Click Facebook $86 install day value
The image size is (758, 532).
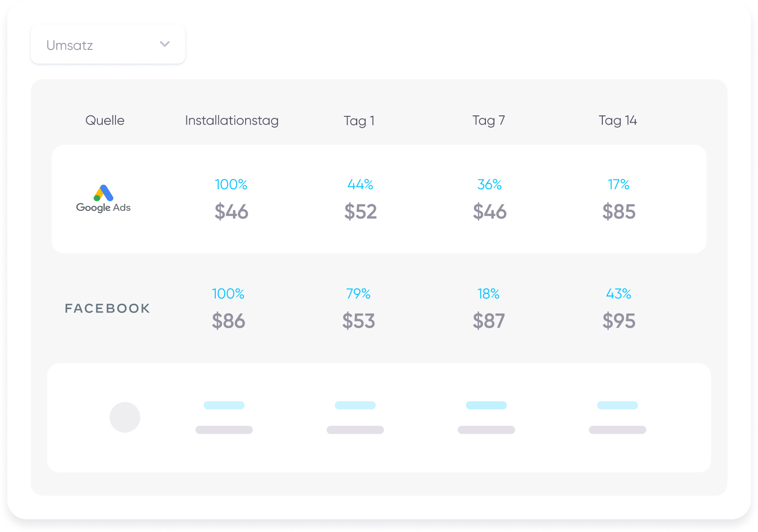click(229, 321)
